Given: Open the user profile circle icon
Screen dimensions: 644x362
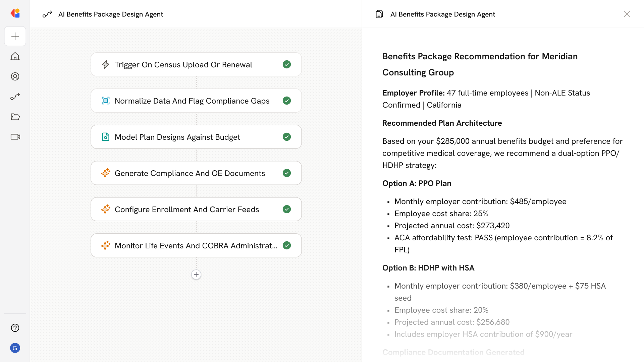Looking at the screenshot, I should click(x=15, y=76).
